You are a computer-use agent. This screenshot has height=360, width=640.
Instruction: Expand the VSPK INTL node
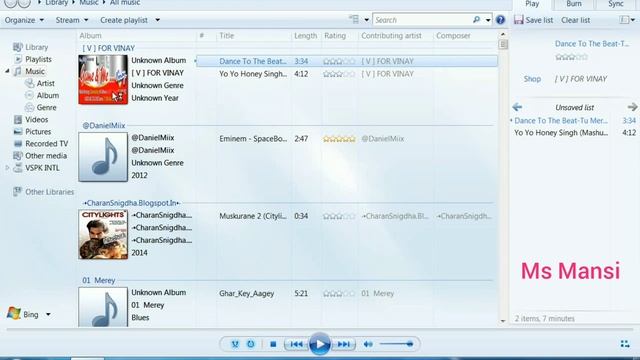[x=7, y=168]
